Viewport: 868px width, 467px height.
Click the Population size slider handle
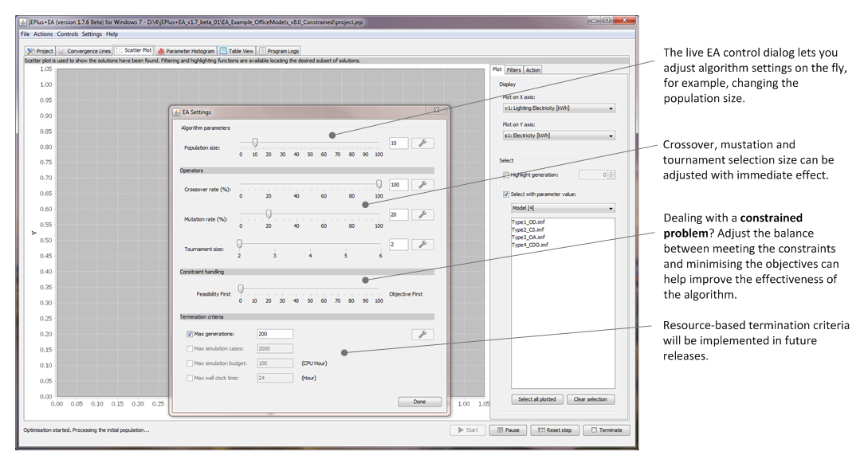(x=254, y=143)
